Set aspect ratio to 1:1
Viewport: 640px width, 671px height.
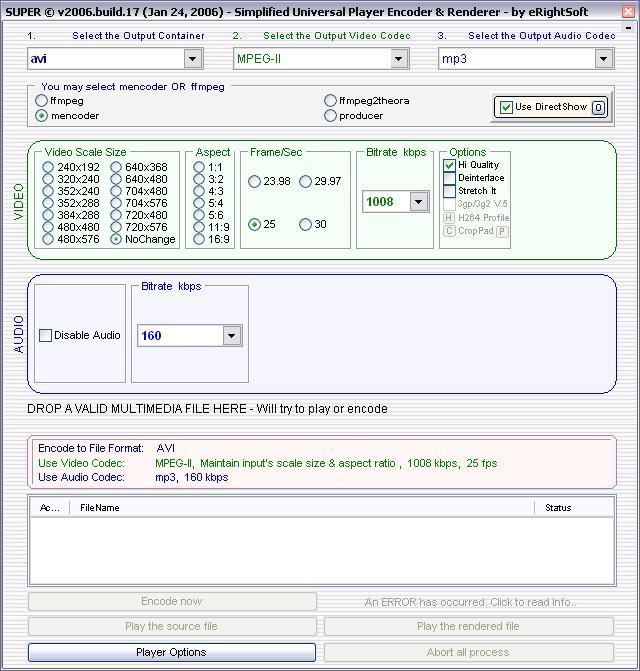(199, 167)
